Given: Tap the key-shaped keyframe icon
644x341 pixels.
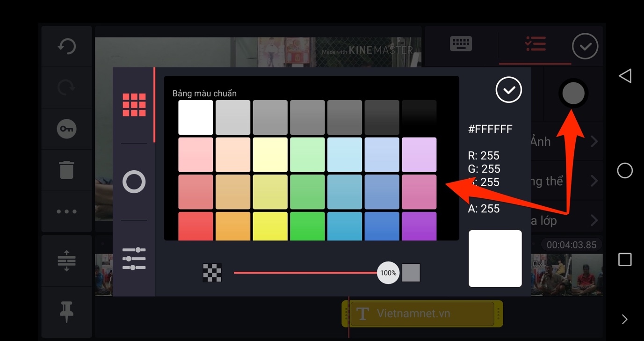Looking at the screenshot, I should tap(66, 129).
